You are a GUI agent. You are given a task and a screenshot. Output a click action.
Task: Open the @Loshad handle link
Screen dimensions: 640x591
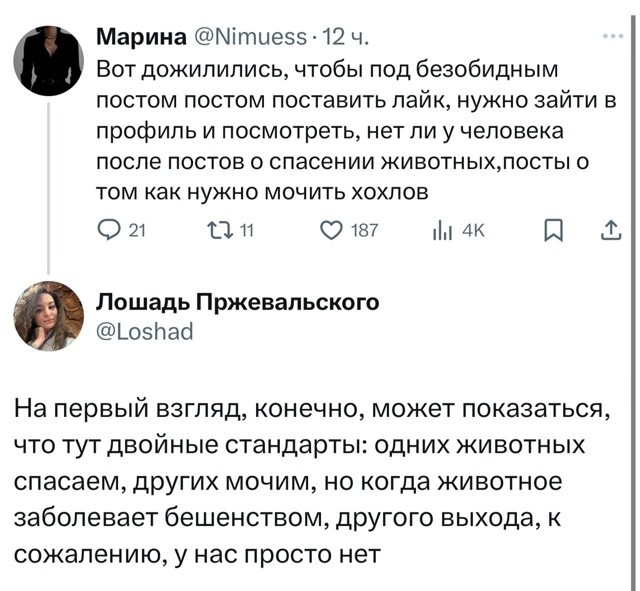145,332
